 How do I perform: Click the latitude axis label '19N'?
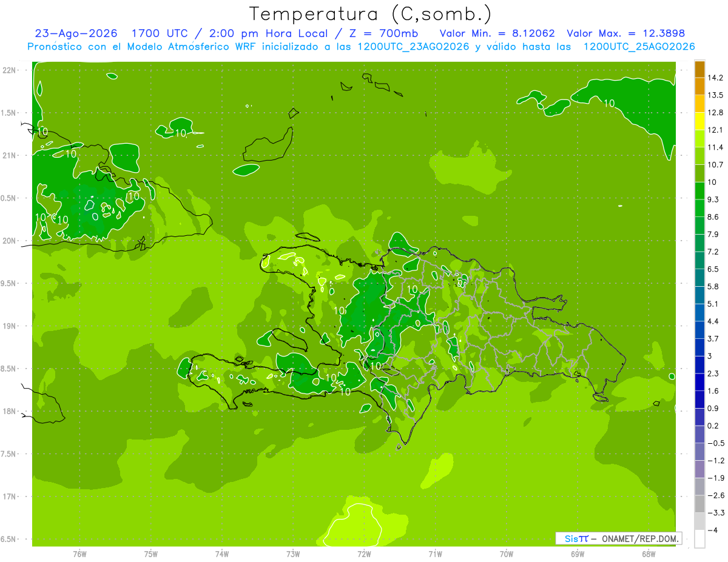[x=10, y=326]
